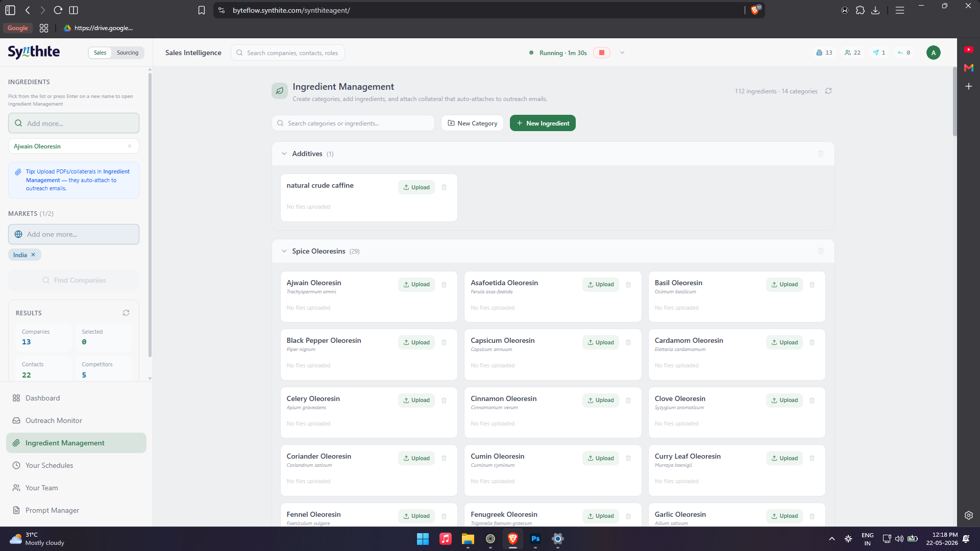Upload file for Ajwain Oleoresin
The height and width of the screenshot is (551, 980).
point(416,285)
